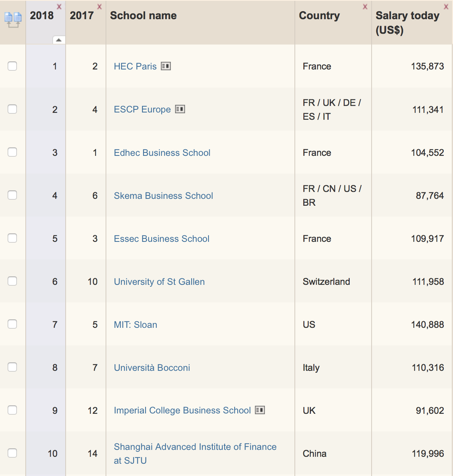
Task: Open Shanghai Advanced Institute of Finance link
Action: pos(195,453)
